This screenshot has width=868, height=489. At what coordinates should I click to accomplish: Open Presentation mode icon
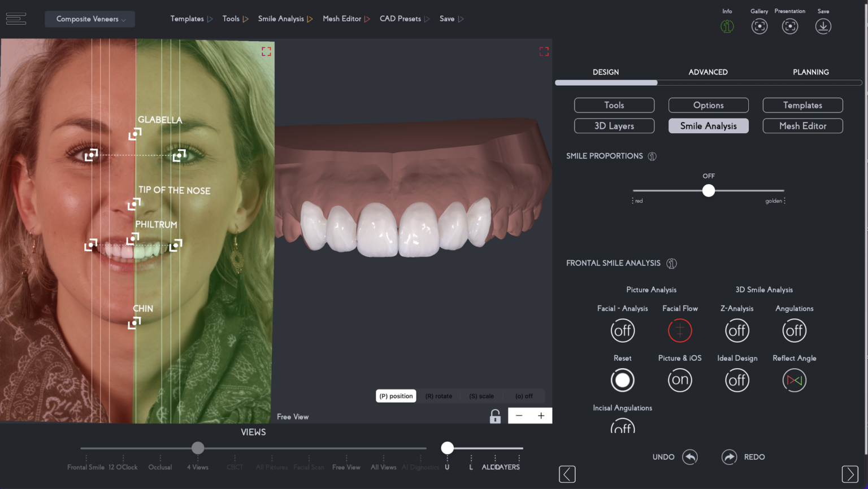790,26
